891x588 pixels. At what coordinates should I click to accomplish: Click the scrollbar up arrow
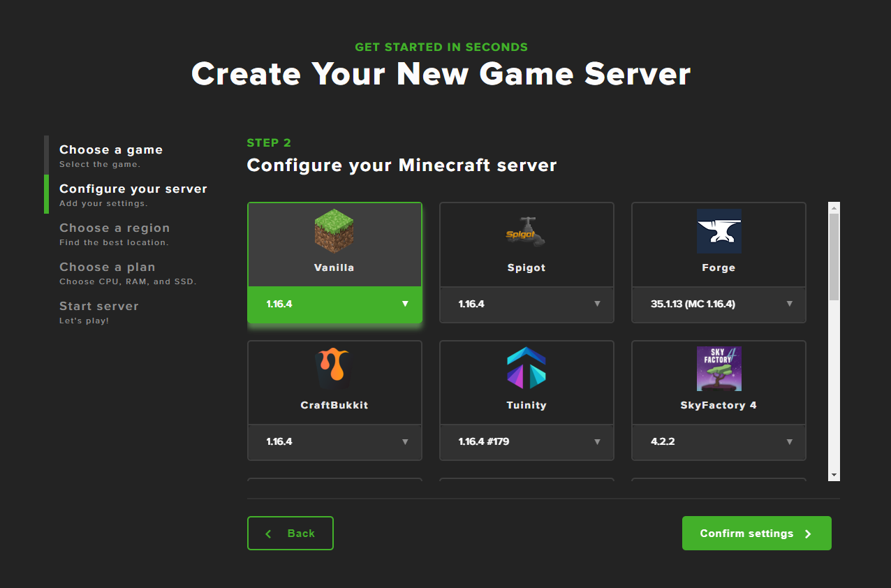(834, 207)
